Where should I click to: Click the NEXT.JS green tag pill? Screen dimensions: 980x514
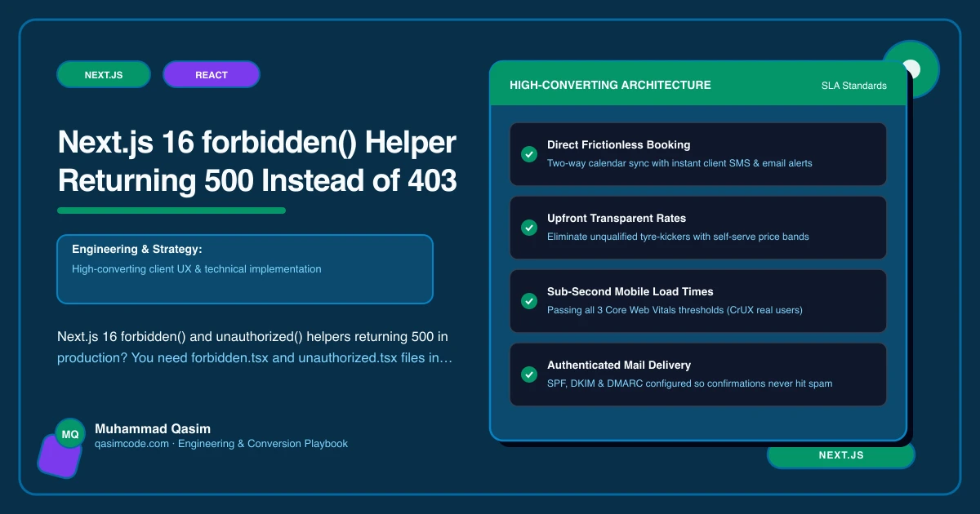tap(104, 74)
